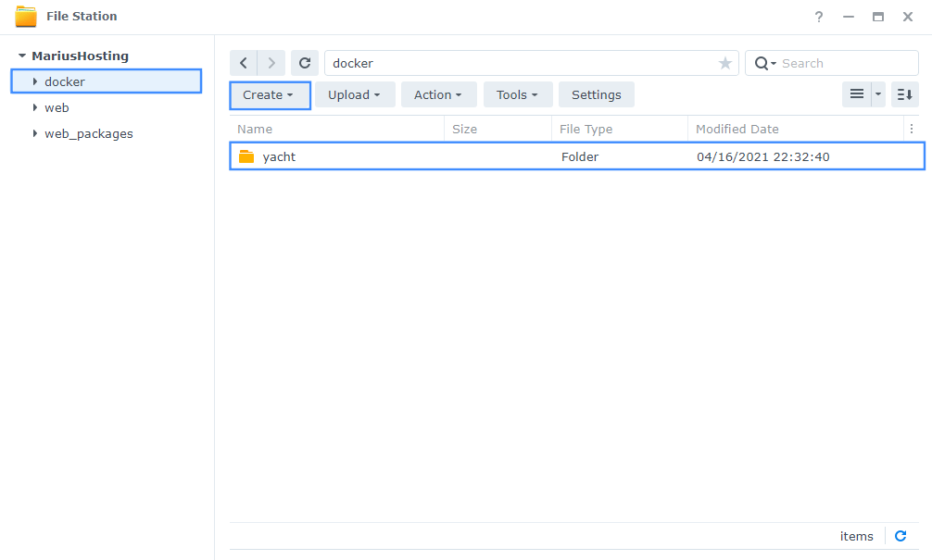Sort by the Size column header
The width and height of the screenshot is (932, 560).
coord(497,129)
